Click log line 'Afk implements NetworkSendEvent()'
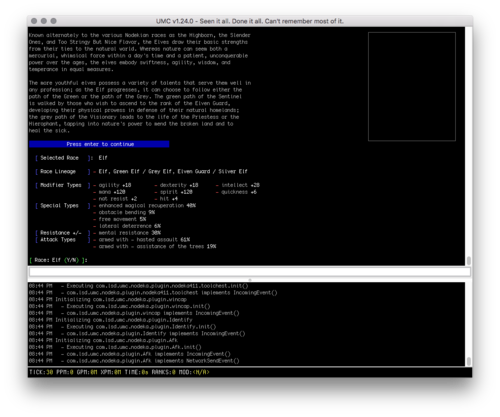 tap(134, 361)
